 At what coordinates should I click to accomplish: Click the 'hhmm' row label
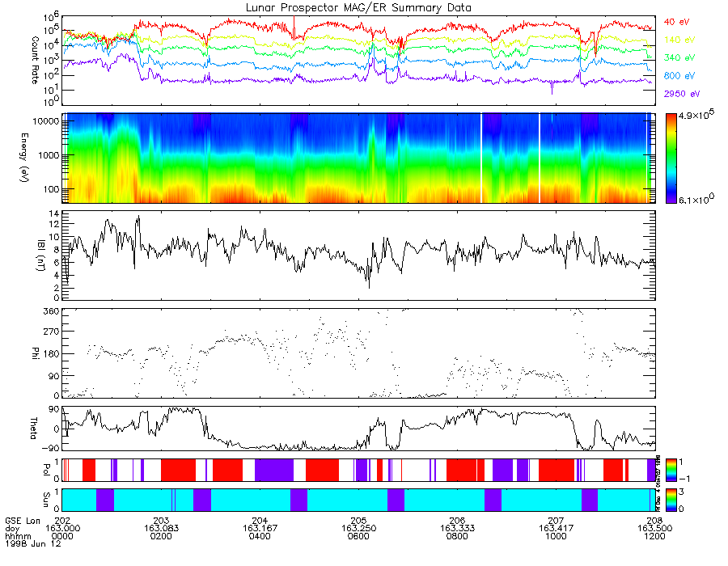[x=18, y=536]
